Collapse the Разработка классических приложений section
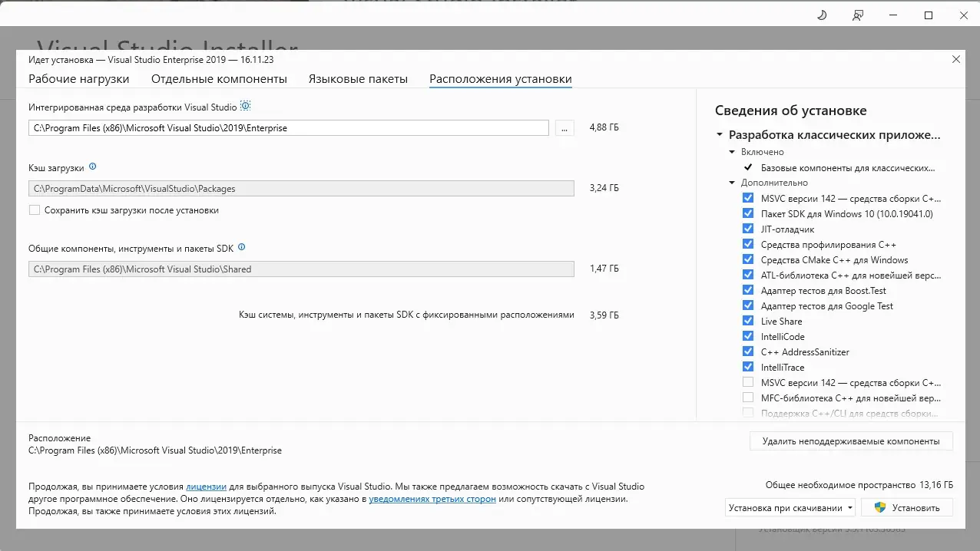This screenshot has height=551, width=980. pyautogui.click(x=720, y=134)
